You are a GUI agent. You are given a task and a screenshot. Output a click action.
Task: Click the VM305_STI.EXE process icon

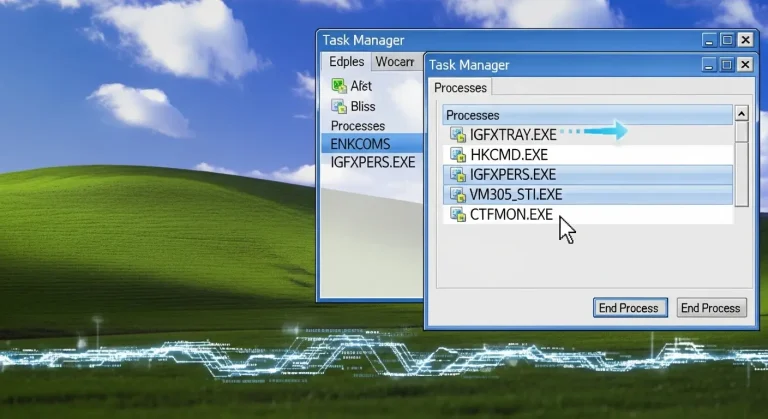[458, 195]
